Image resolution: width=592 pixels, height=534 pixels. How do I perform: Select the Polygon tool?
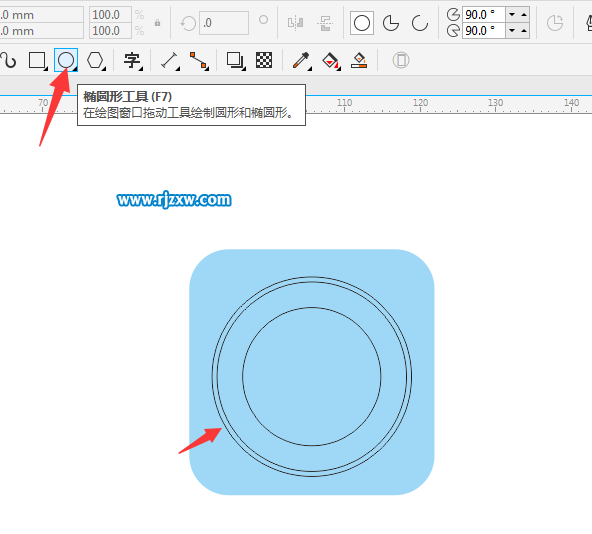click(x=95, y=60)
